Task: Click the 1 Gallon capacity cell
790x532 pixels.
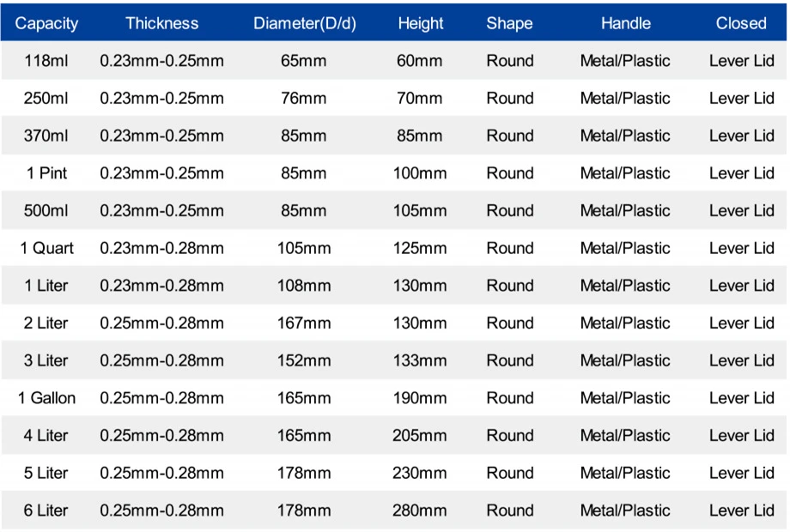Action: [x=46, y=398]
